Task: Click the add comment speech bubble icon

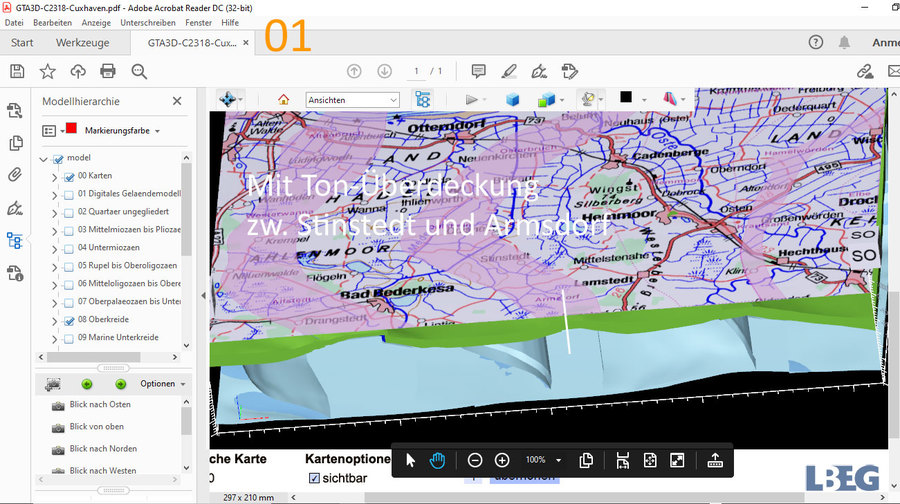Action: (x=478, y=71)
